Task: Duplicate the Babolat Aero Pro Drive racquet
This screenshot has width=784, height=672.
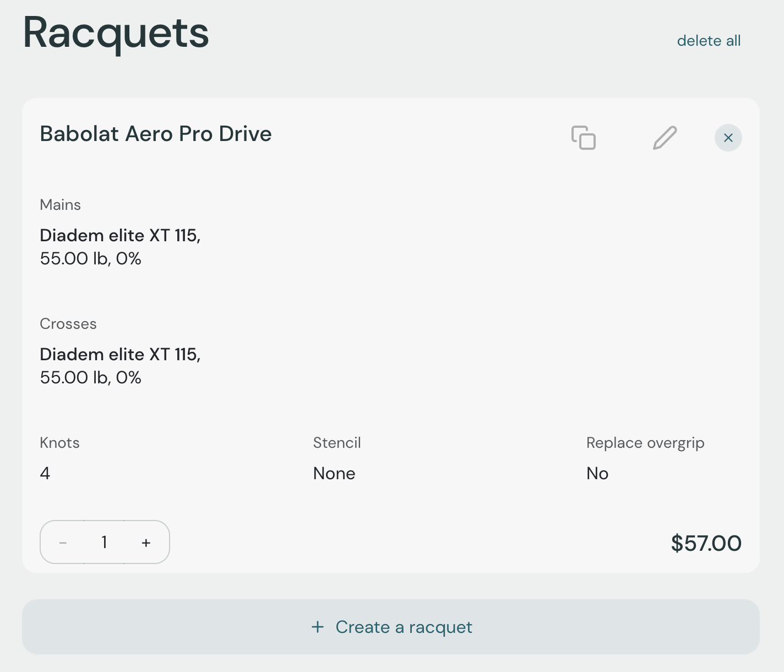Action: click(584, 138)
